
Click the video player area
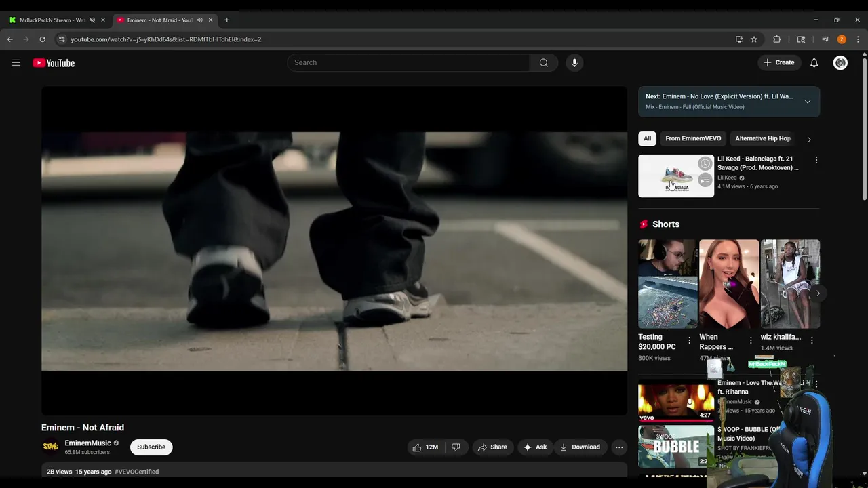pyautogui.click(x=334, y=251)
